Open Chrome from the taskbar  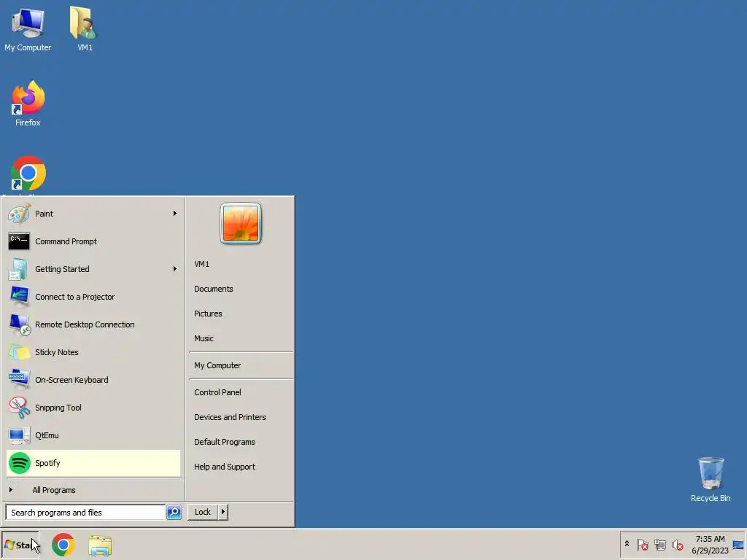tap(63, 545)
